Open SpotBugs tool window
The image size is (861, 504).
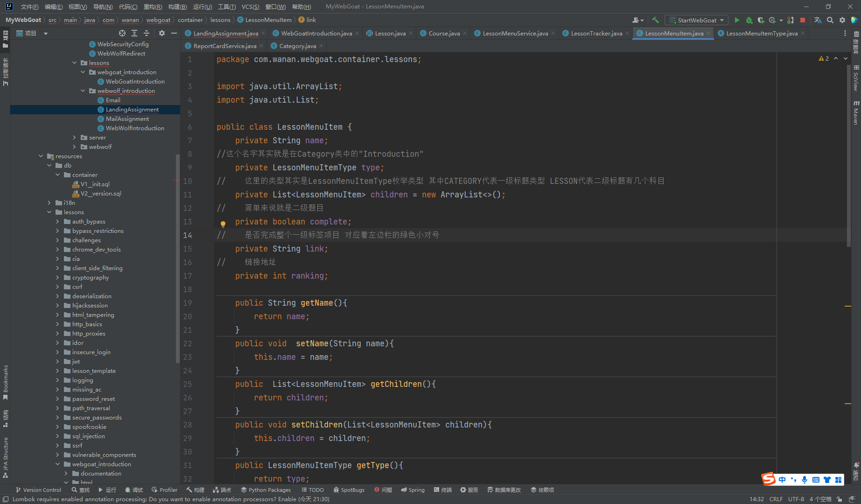[349, 490]
